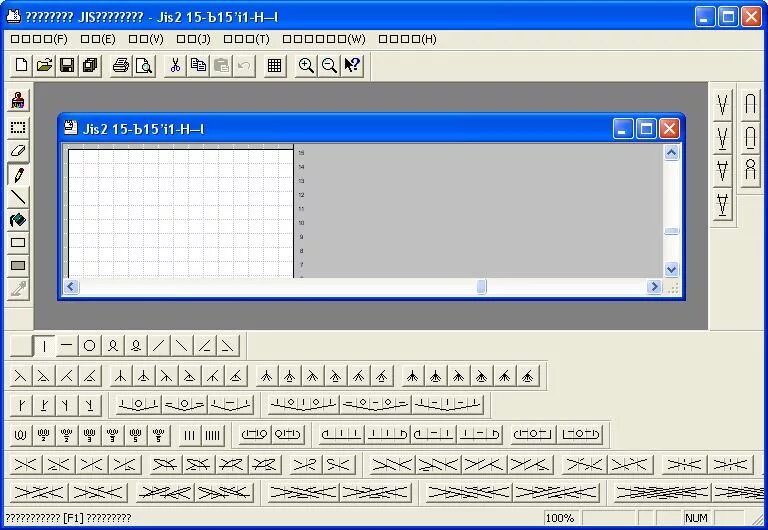768x530 pixels.
Task: Save the chart with the single floppy disk icon
Action: click(x=67, y=65)
